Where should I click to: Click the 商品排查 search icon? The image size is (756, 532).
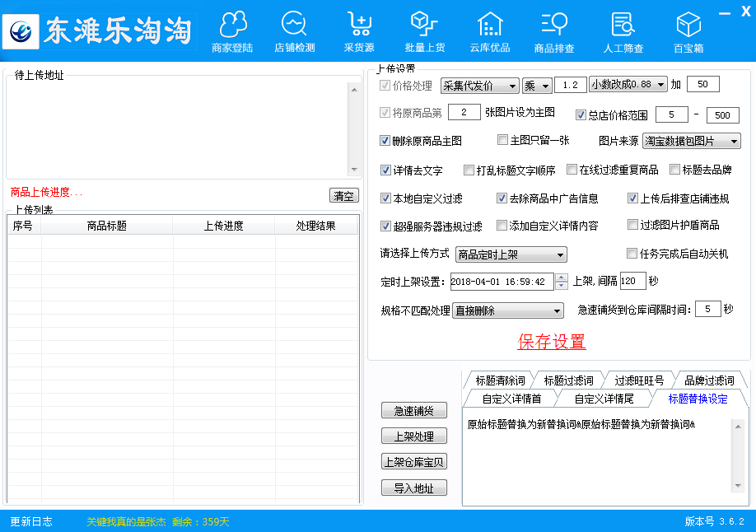(x=554, y=32)
